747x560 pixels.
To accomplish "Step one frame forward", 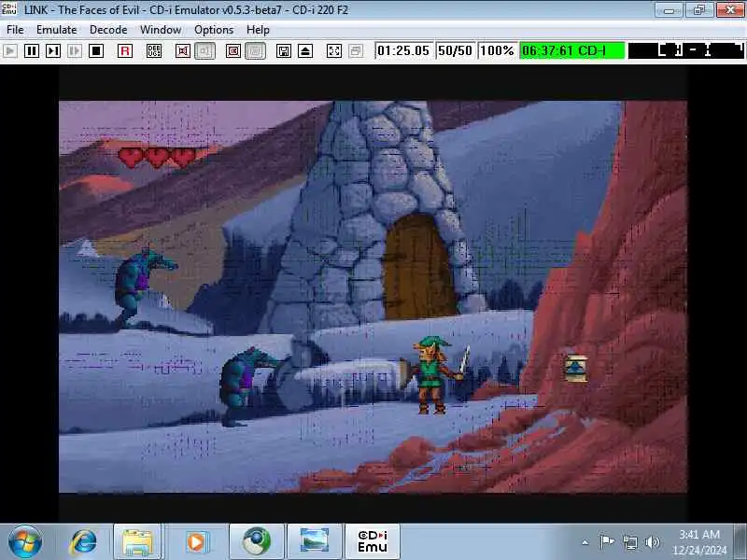I will coord(53,51).
